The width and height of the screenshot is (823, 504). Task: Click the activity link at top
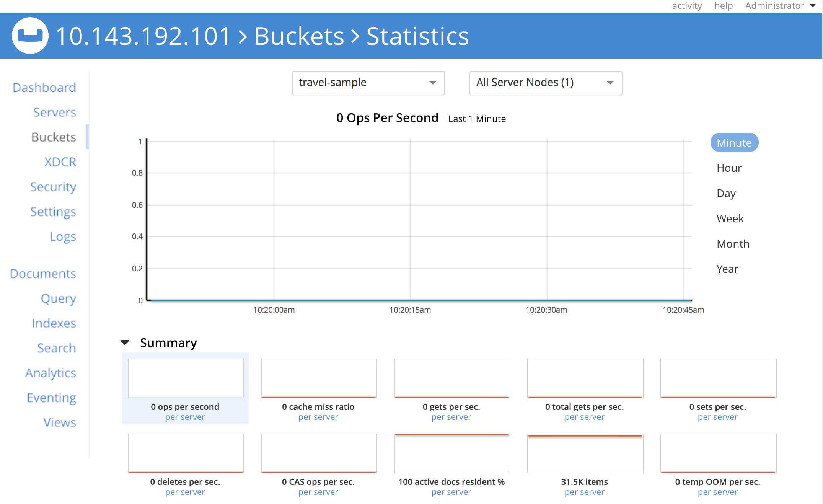tap(687, 6)
